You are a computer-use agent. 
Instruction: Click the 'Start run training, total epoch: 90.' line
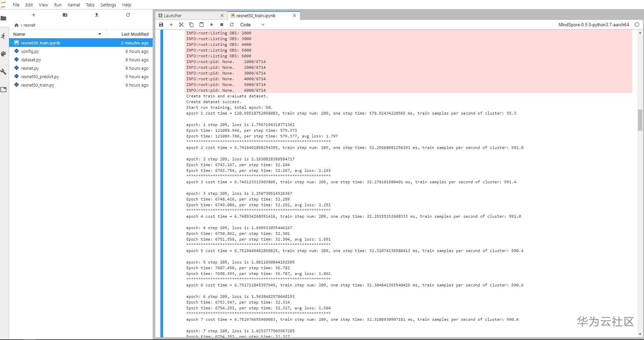229,107
